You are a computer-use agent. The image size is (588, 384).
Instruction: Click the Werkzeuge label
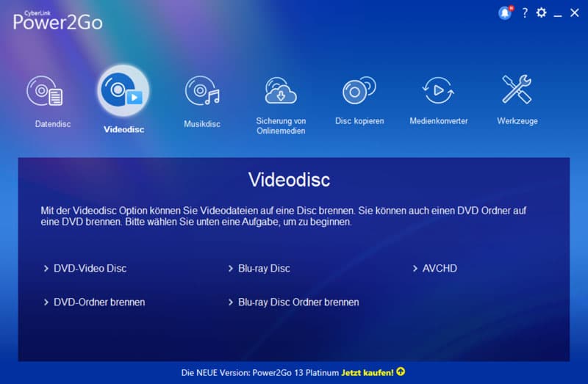(517, 121)
